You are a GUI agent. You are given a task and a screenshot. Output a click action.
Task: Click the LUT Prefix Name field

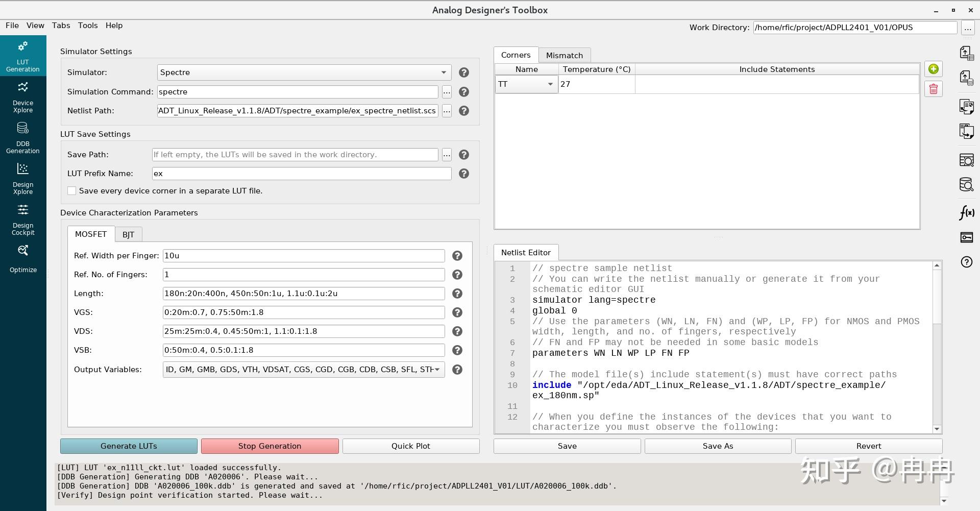point(302,174)
